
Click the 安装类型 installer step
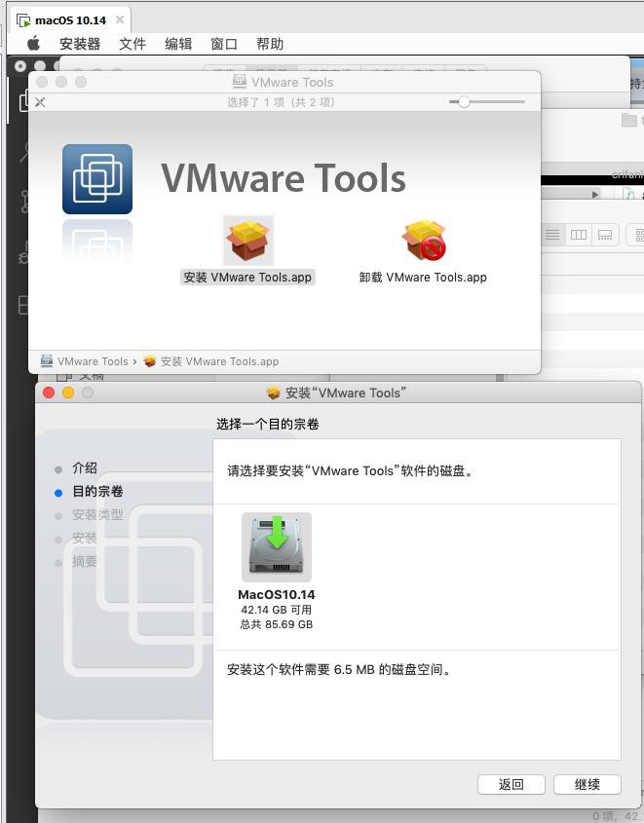click(97, 514)
